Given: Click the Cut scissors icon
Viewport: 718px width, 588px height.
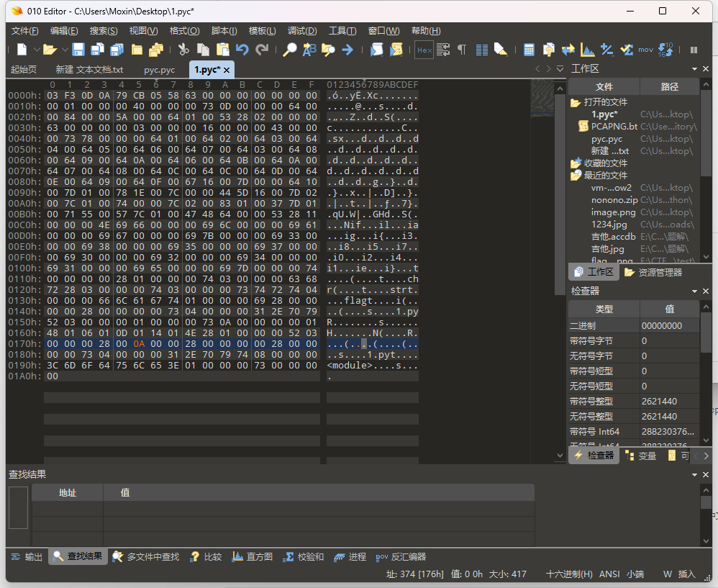Looking at the screenshot, I should [x=183, y=50].
